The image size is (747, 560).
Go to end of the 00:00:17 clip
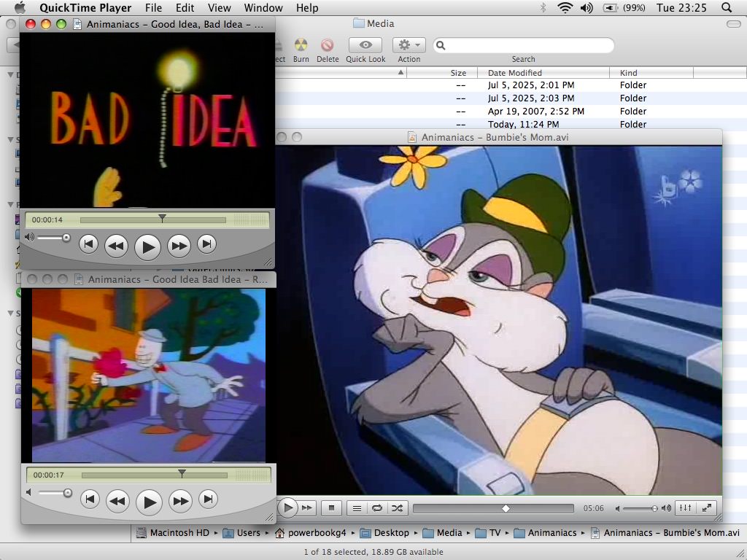pyautogui.click(x=208, y=499)
